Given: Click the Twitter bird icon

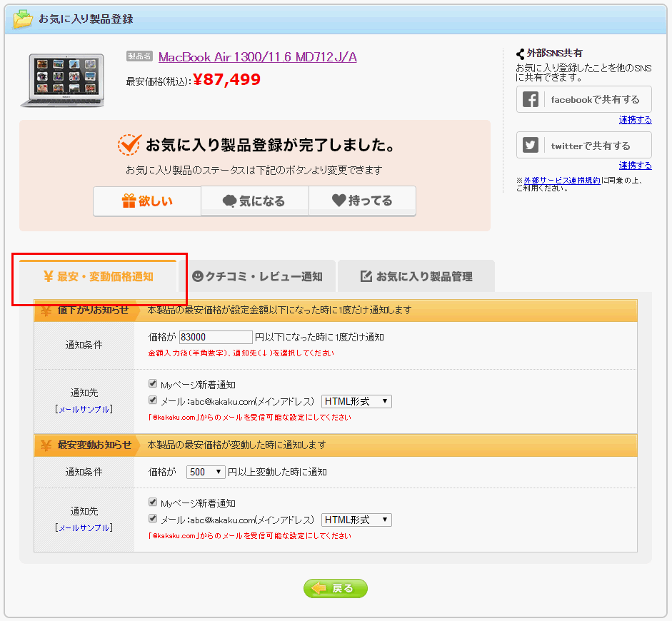Looking at the screenshot, I should 530,145.
